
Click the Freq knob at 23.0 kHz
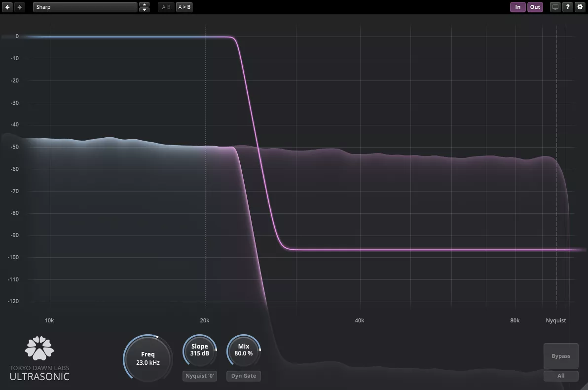coord(148,358)
